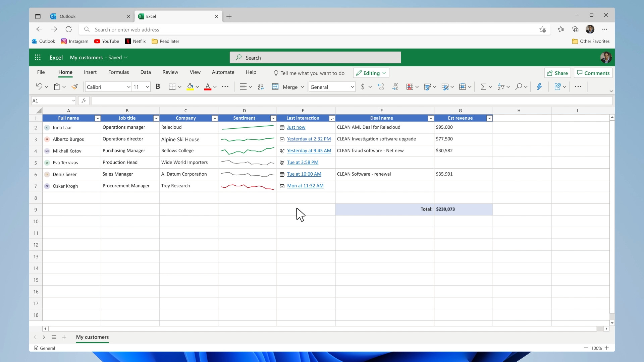Open the Job title filter dropdown

click(156, 118)
